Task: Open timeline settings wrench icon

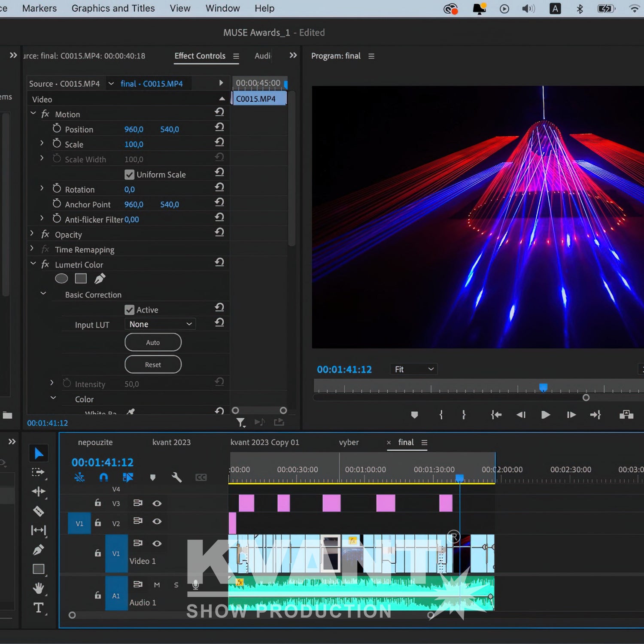Action: (x=176, y=477)
